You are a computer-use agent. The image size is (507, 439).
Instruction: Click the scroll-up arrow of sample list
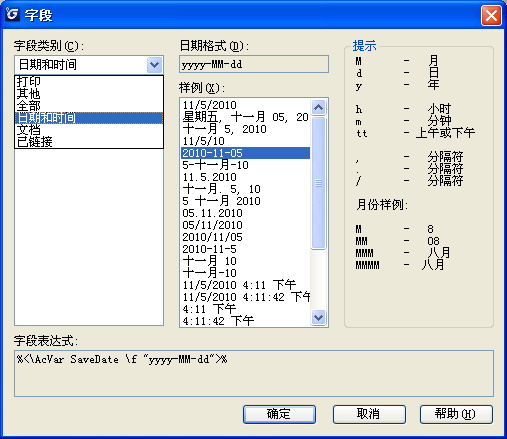(318, 107)
